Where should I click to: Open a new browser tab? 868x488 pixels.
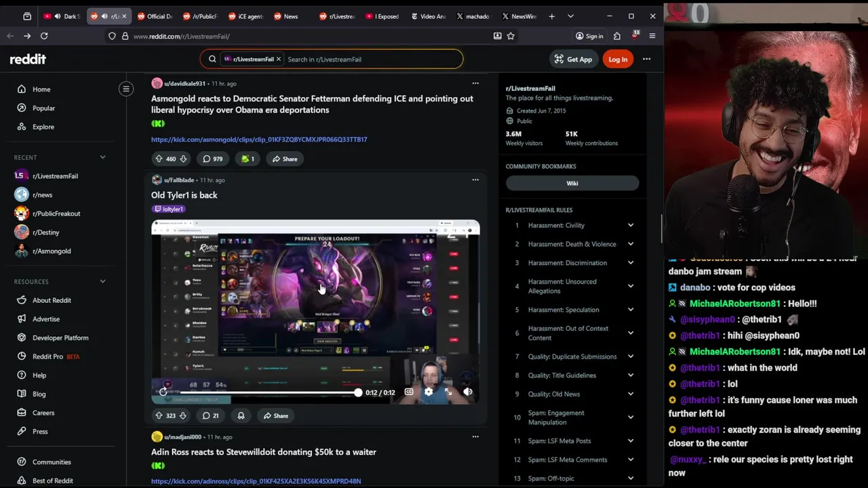click(x=551, y=16)
